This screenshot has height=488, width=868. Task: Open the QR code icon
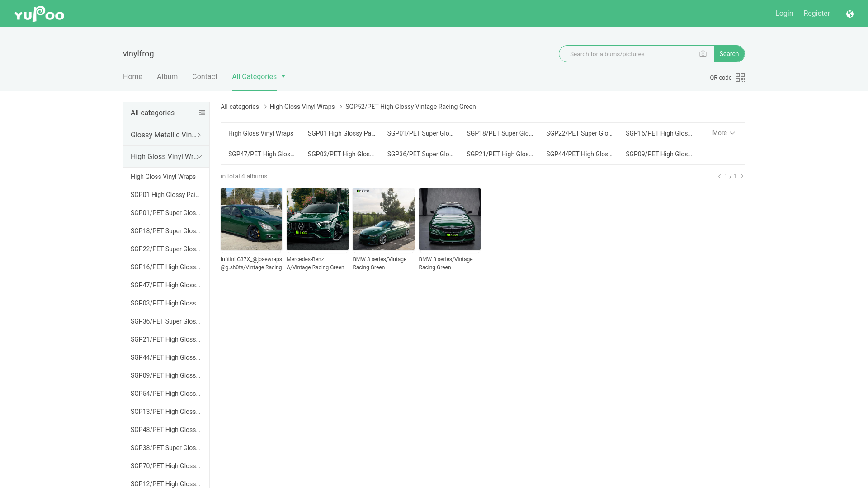[740, 78]
